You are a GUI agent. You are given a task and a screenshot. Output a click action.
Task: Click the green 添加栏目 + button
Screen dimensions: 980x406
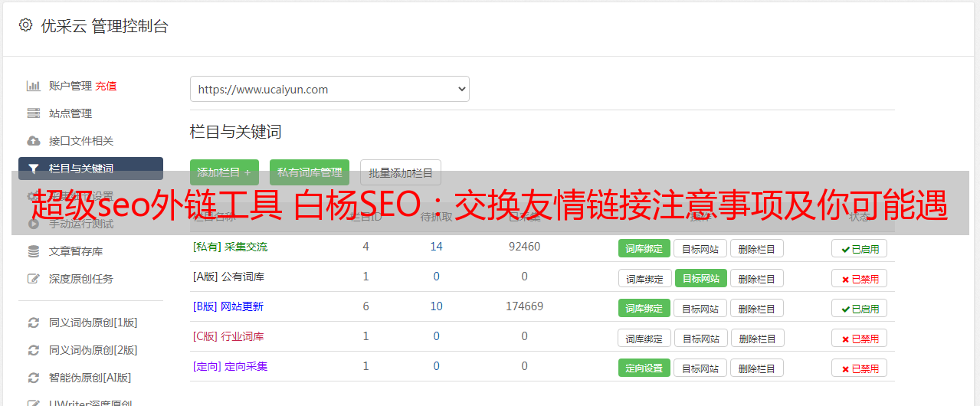pyautogui.click(x=225, y=172)
